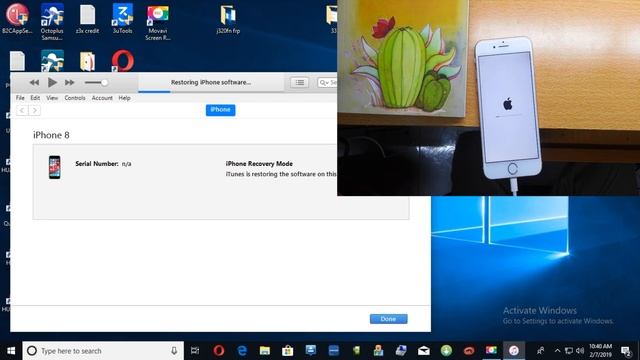
Task: Go back with the left navigation arrow
Action: [x=22, y=110]
